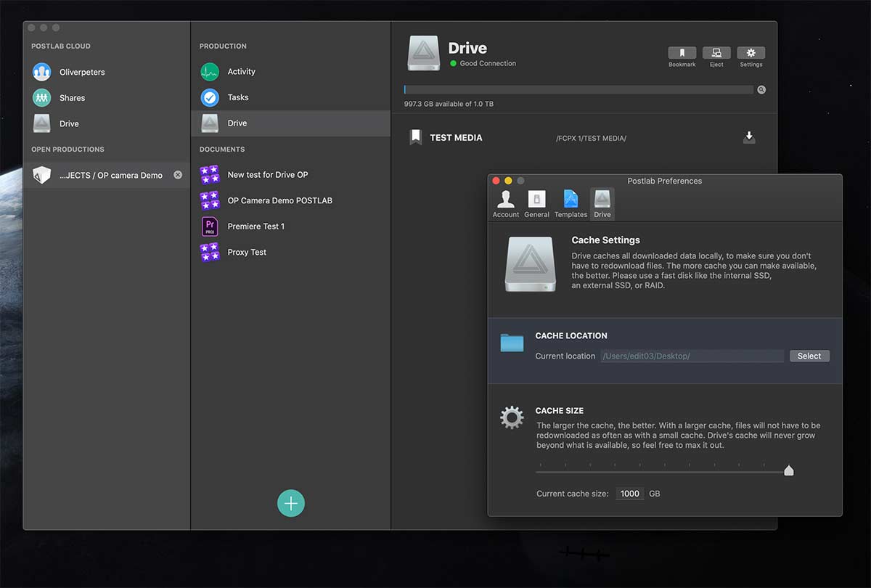
Task: Switch to the General preferences tab
Action: (x=536, y=204)
